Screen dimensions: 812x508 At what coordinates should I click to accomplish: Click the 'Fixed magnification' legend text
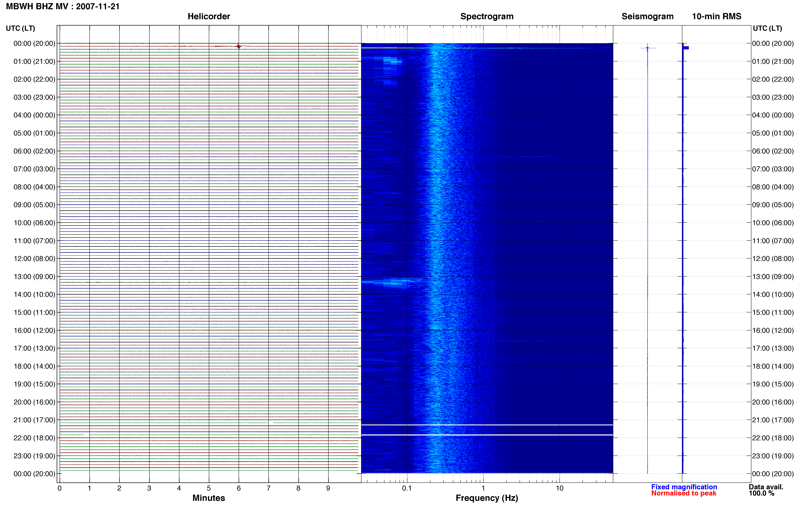[684, 487]
